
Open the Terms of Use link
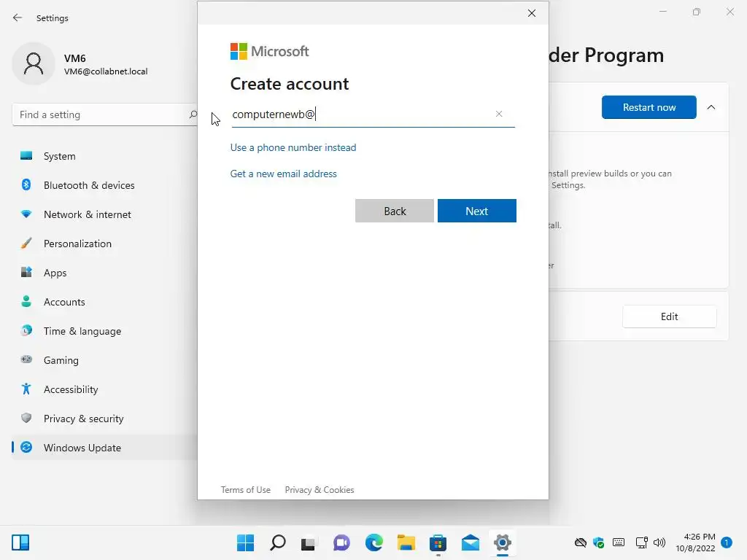point(246,490)
